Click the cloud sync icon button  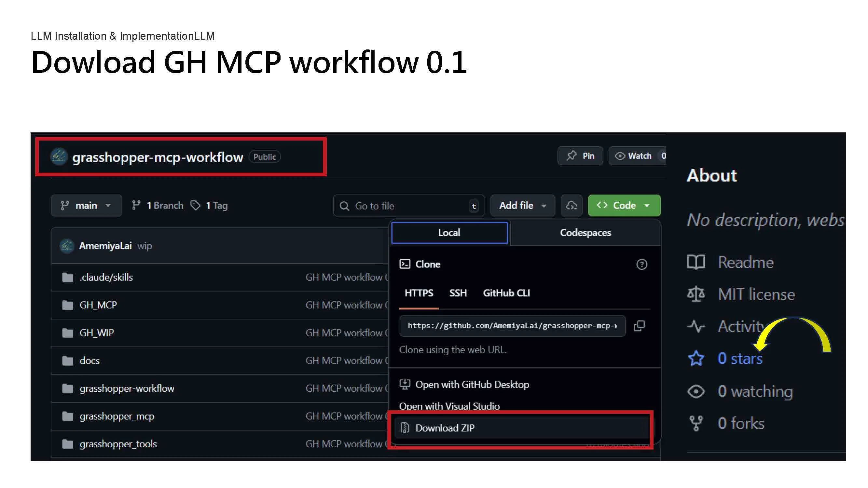coord(571,205)
